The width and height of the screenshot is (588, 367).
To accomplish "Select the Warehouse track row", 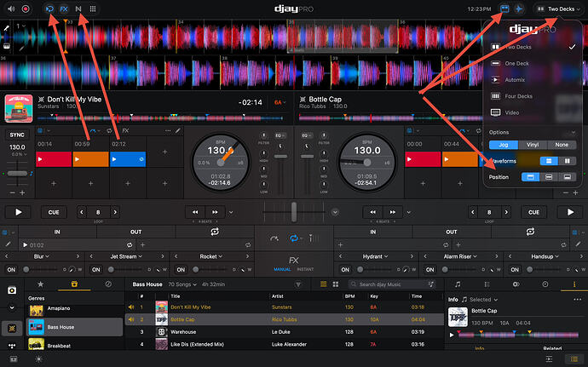I will point(284,332).
